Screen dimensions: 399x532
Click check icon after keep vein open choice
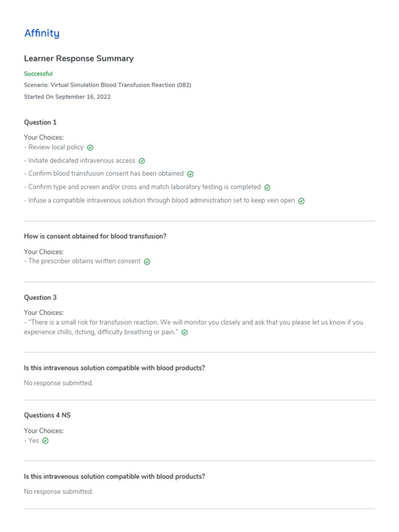click(301, 201)
